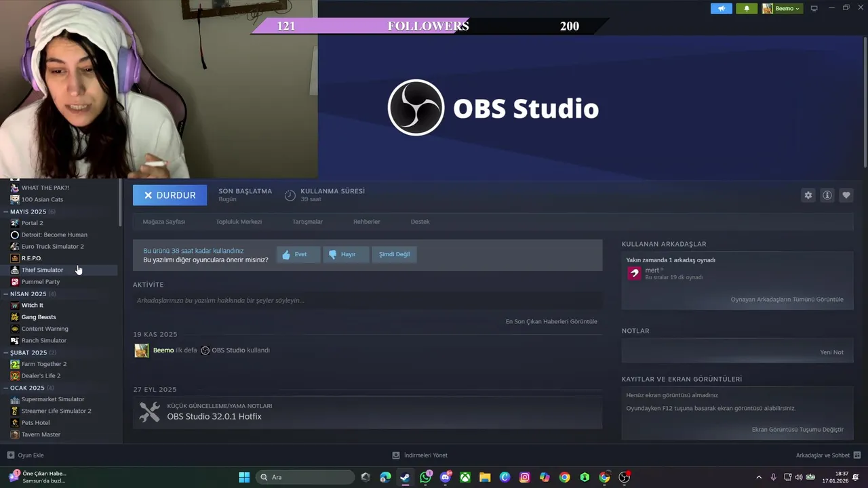Stop OBS Studio with the DURDUR button
Image resolution: width=868 pixels, height=488 pixels.
coord(170,195)
